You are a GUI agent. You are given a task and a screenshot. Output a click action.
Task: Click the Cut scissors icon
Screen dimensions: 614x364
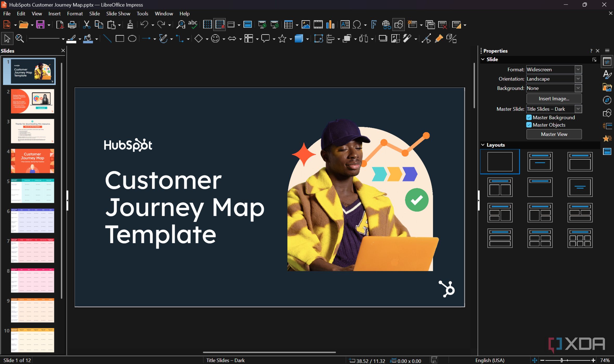[x=86, y=25]
